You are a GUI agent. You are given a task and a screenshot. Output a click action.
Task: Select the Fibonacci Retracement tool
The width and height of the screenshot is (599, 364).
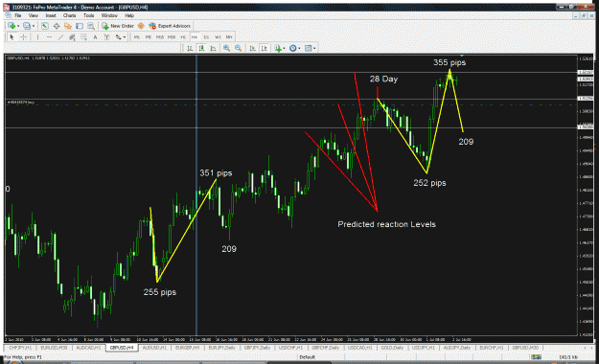point(83,37)
